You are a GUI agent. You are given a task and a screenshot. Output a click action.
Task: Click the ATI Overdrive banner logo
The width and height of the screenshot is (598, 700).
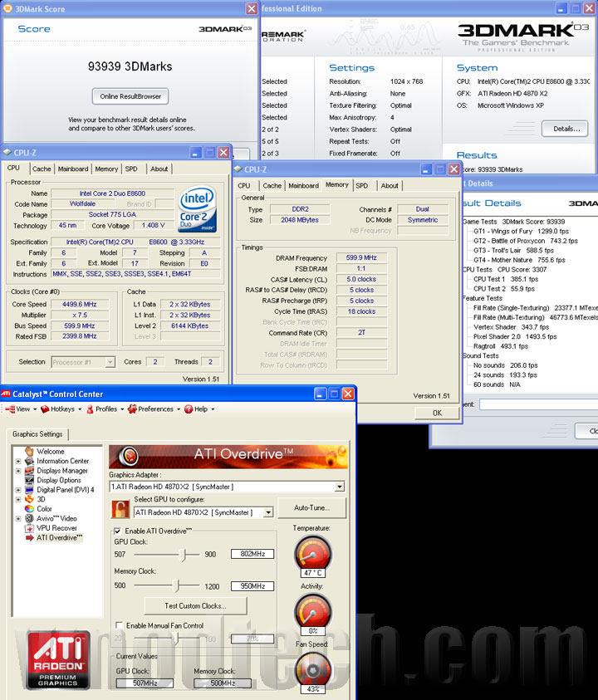tap(129, 456)
